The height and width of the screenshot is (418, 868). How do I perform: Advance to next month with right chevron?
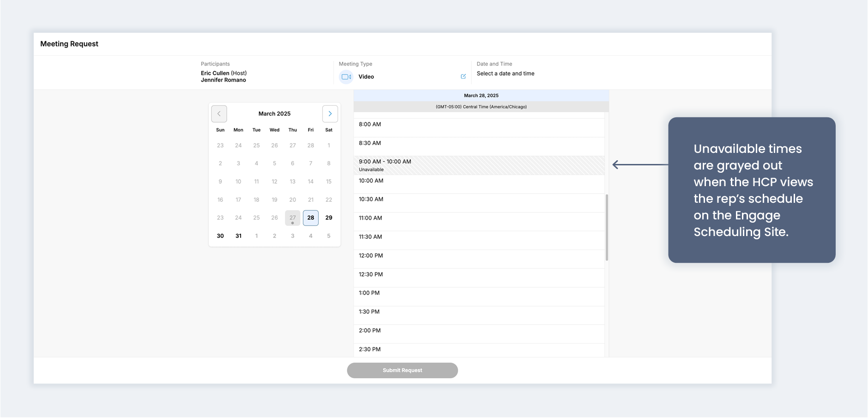pos(330,114)
